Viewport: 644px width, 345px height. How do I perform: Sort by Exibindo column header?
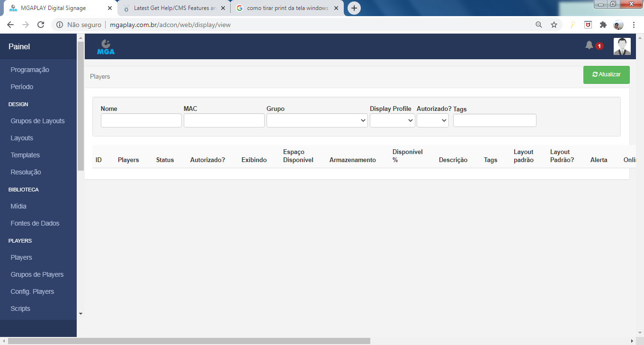point(254,160)
